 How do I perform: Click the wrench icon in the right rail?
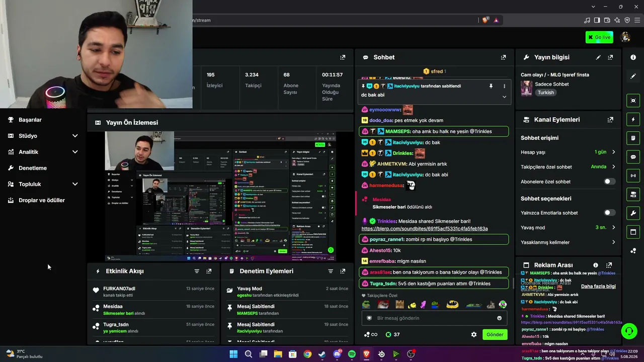point(633,213)
